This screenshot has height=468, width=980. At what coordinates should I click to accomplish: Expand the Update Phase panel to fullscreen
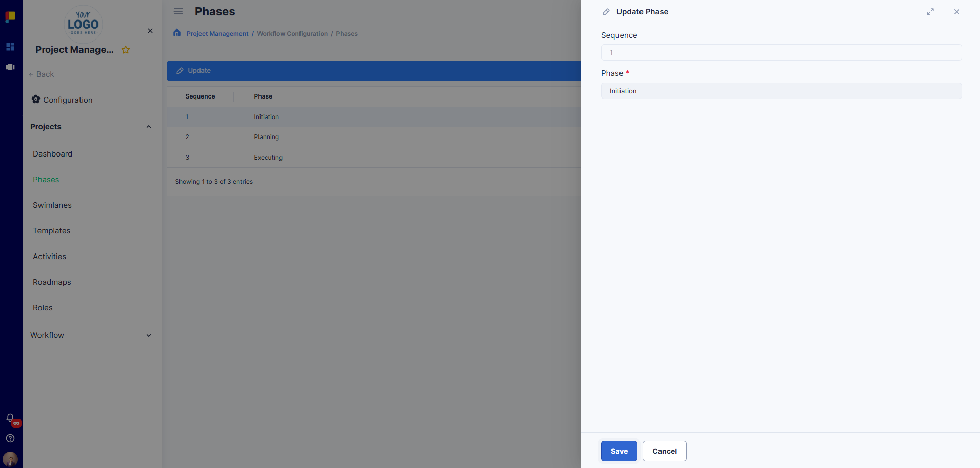(x=930, y=12)
